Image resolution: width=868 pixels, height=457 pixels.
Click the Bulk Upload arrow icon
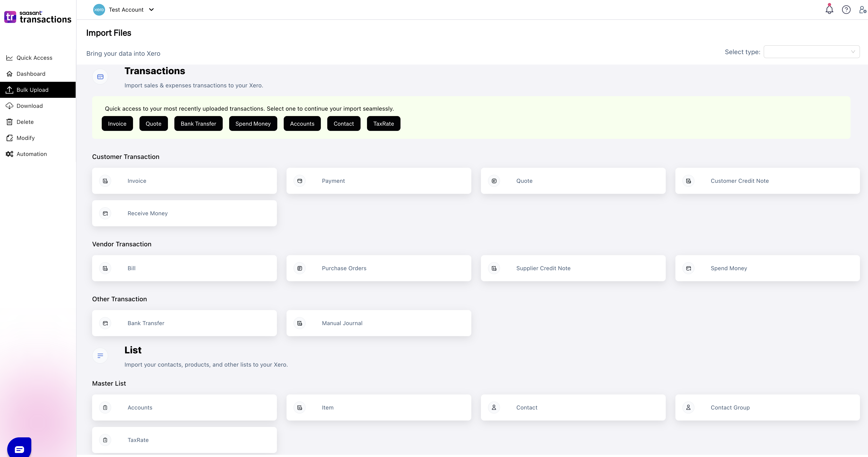(9, 90)
